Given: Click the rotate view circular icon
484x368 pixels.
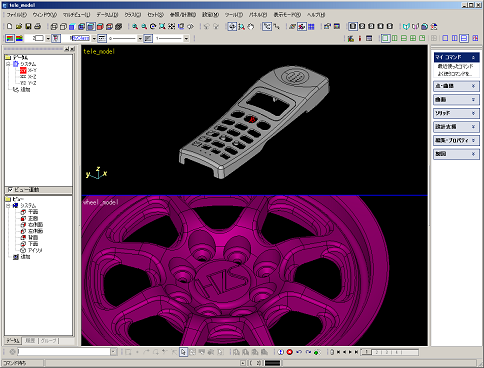Looking at the screenshot, I should (153, 26).
